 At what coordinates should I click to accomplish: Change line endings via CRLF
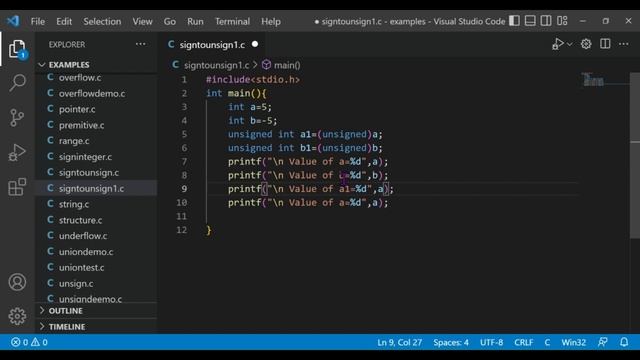point(524,342)
